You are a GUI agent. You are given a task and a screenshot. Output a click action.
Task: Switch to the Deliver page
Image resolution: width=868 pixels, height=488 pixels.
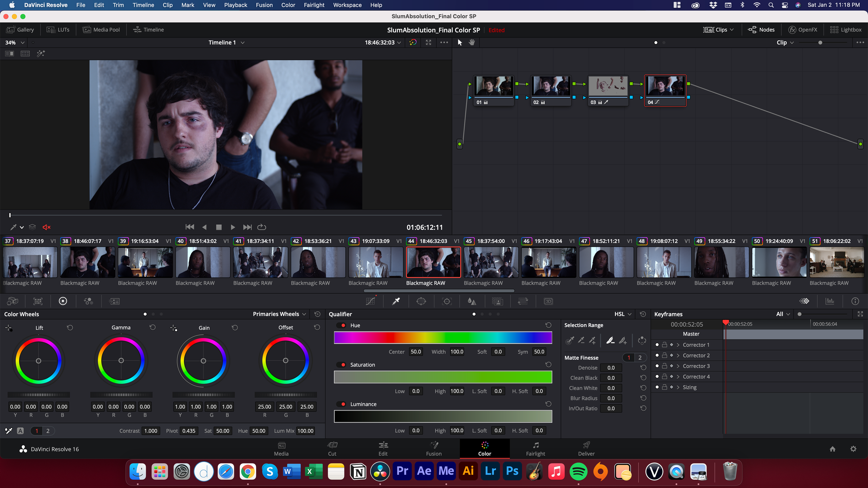[586, 449]
